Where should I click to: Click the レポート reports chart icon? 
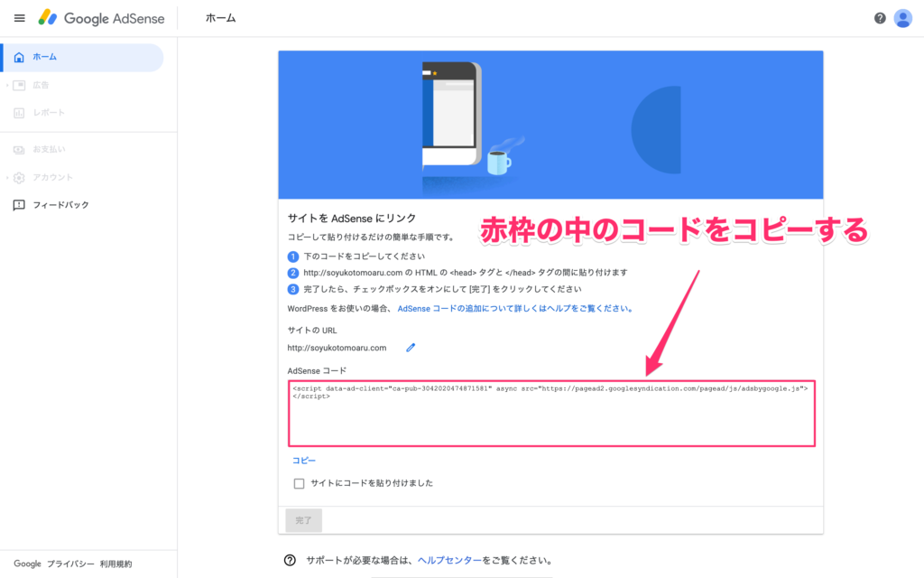19,113
